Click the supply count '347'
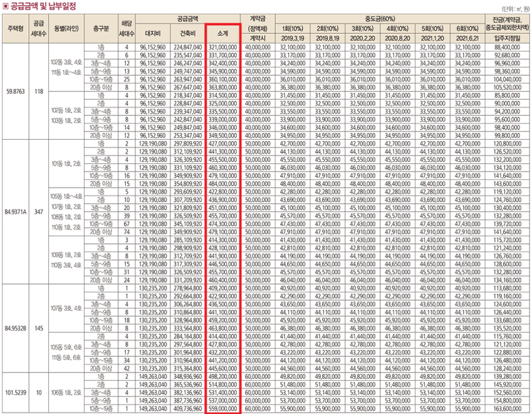 click(x=39, y=212)
